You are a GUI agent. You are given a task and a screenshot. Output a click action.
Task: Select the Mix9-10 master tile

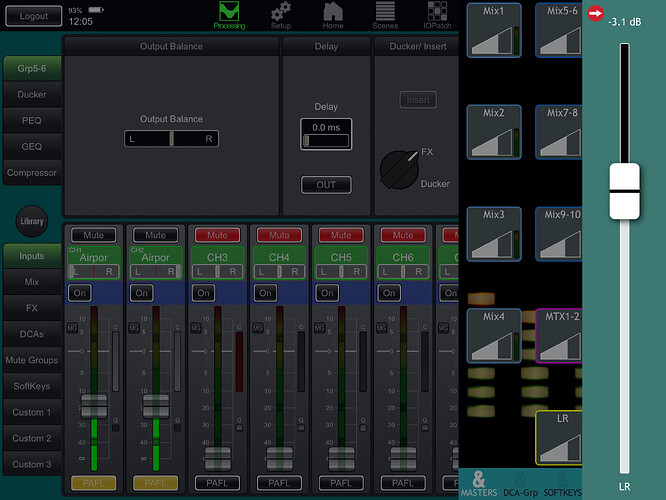click(559, 234)
